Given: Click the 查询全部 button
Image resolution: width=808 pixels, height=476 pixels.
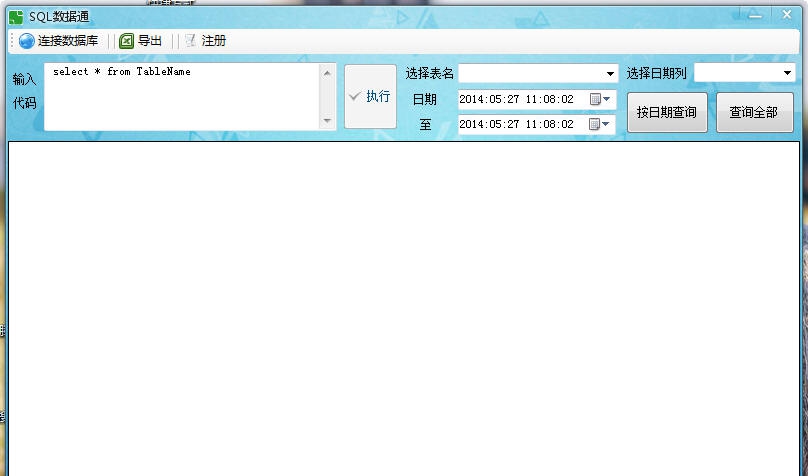Looking at the screenshot, I should click(754, 112).
